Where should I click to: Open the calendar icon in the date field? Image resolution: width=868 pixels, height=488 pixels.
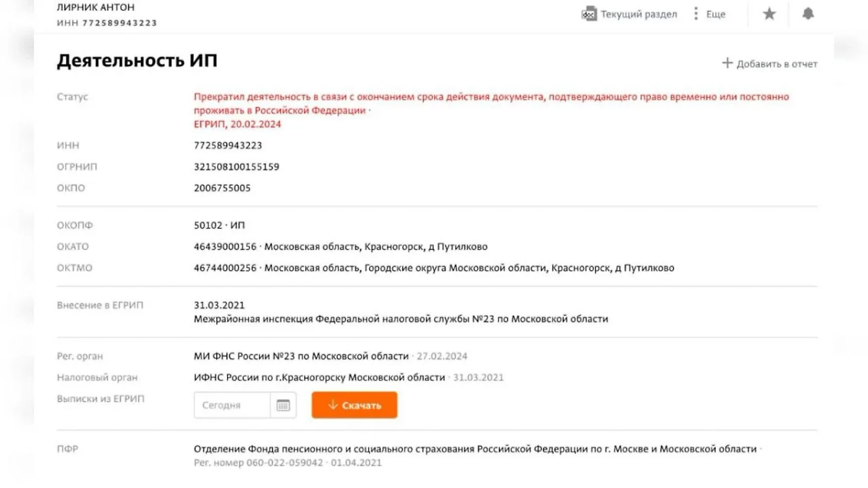[x=285, y=405]
